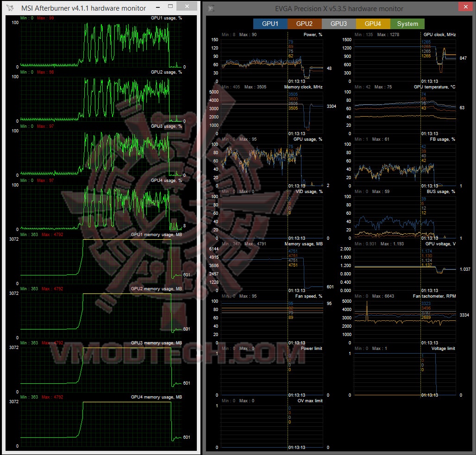Click the BUS usage % graph
476x455 pixels.
(x=405, y=218)
